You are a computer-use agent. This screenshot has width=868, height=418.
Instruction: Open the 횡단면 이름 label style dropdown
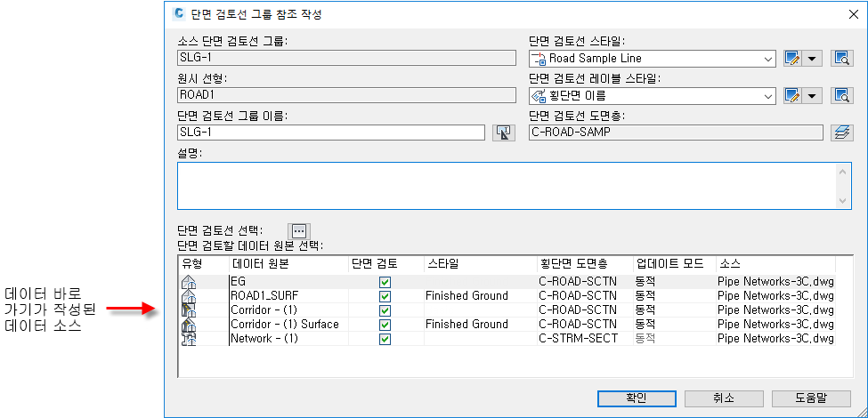(768, 95)
